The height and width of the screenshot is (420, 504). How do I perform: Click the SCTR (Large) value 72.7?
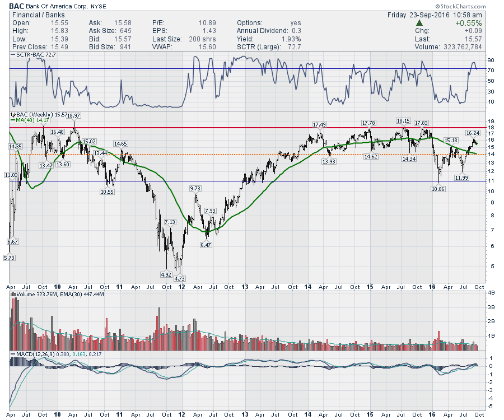(x=295, y=47)
